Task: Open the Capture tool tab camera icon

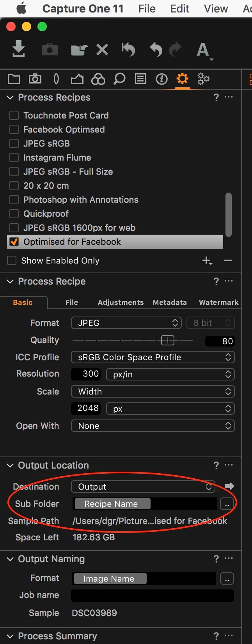Action: pyautogui.click(x=35, y=79)
